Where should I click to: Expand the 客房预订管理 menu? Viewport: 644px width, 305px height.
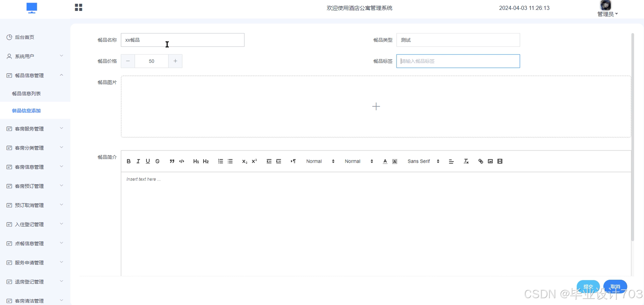(35, 186)
